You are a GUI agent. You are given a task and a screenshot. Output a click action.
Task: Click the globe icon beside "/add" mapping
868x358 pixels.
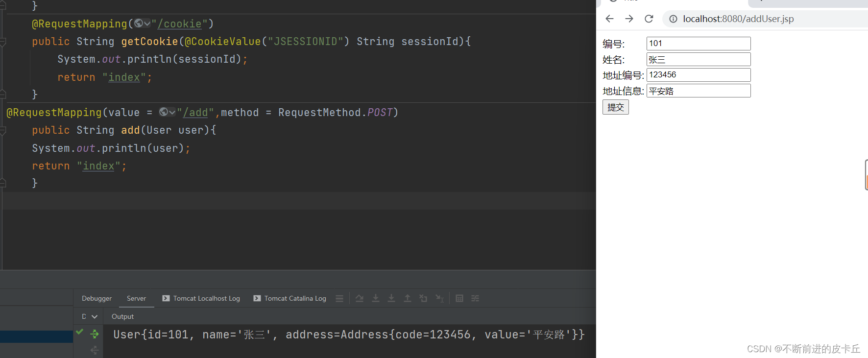click(164, 112)
